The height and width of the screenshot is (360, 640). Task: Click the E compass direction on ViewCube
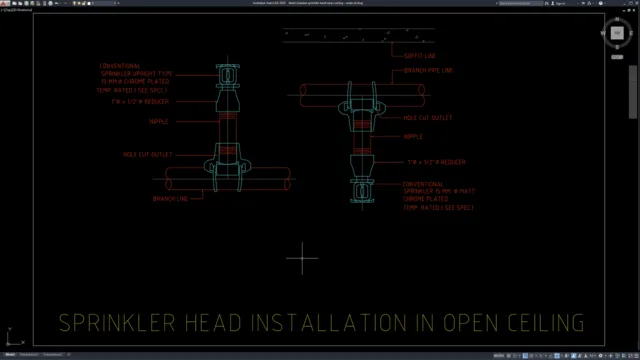tap(631, 33)
